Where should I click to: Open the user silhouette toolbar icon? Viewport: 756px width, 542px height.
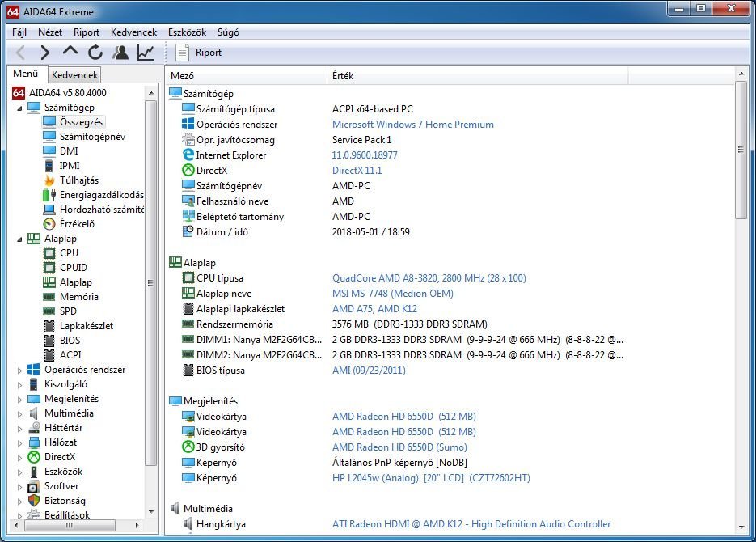120,52
